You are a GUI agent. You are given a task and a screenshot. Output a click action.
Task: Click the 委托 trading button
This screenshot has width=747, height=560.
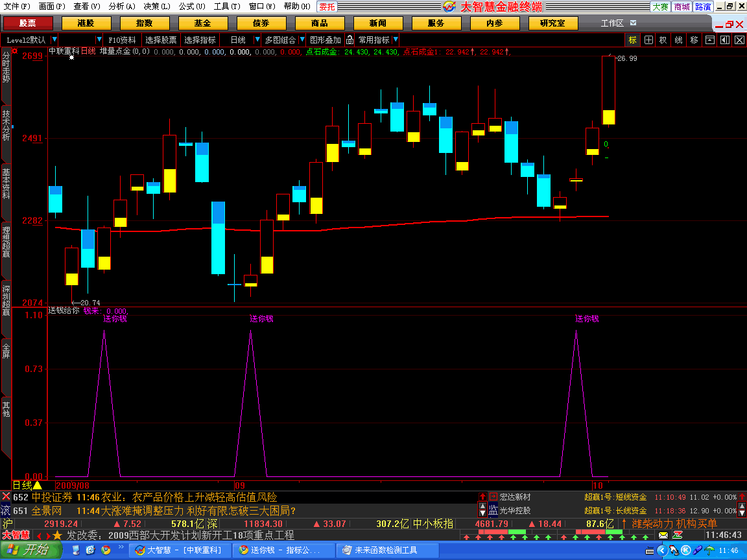(327, 6)
